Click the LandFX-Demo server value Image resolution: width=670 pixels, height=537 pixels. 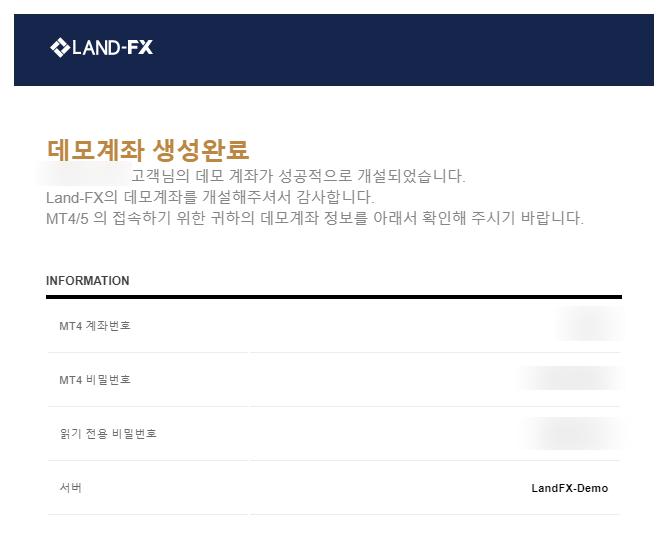[570, 488]
